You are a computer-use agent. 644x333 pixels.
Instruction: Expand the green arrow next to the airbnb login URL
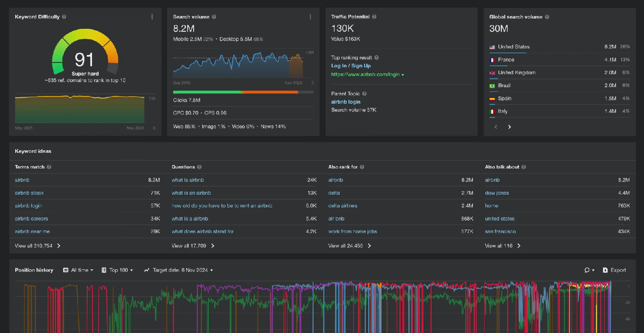403,75
